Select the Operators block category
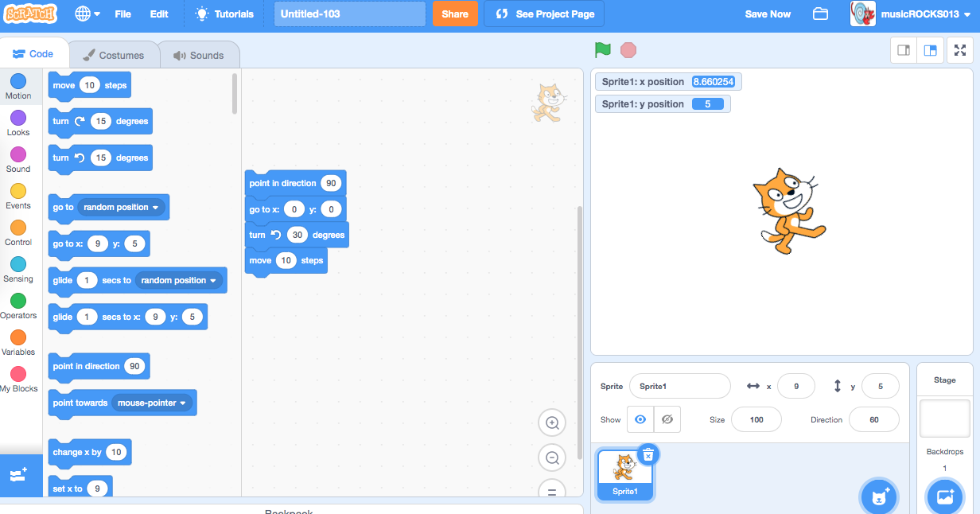 [x=18, y=306]
